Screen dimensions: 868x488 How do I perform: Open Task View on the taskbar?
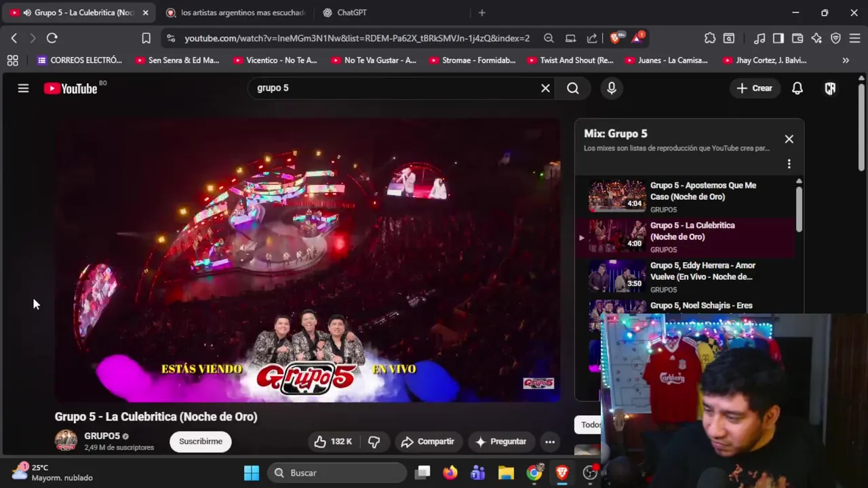click(x=423, y=472)
